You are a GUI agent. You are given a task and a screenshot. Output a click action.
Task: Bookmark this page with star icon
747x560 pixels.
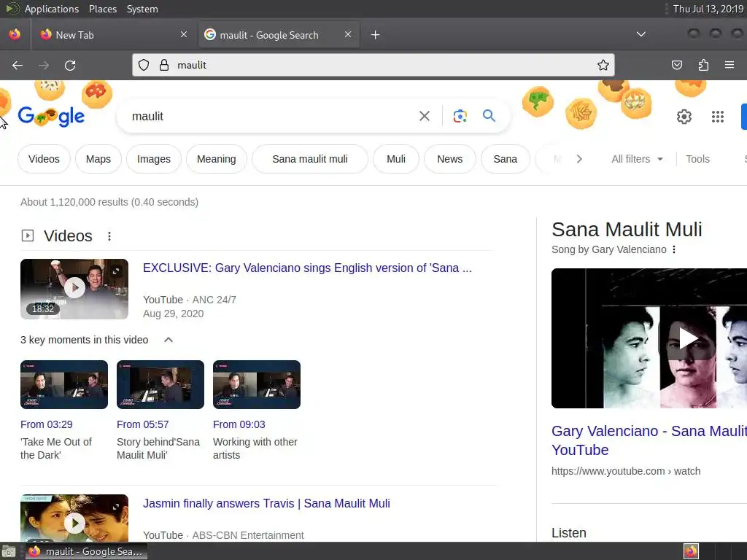pyautogui.click(x=603, y=65)
